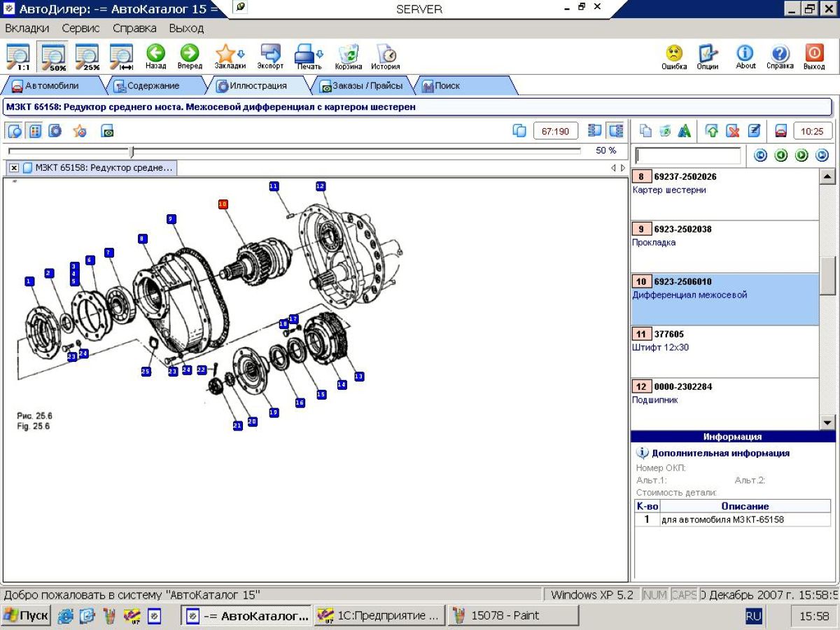
Task: Switch to the Иллюстрация tab
Action: (x=256, y=86)
